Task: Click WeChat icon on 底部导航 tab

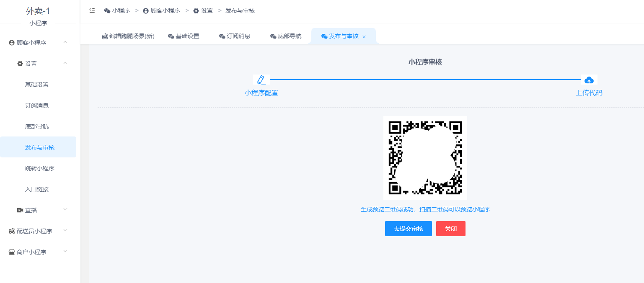Action: (x=273, y=36)
